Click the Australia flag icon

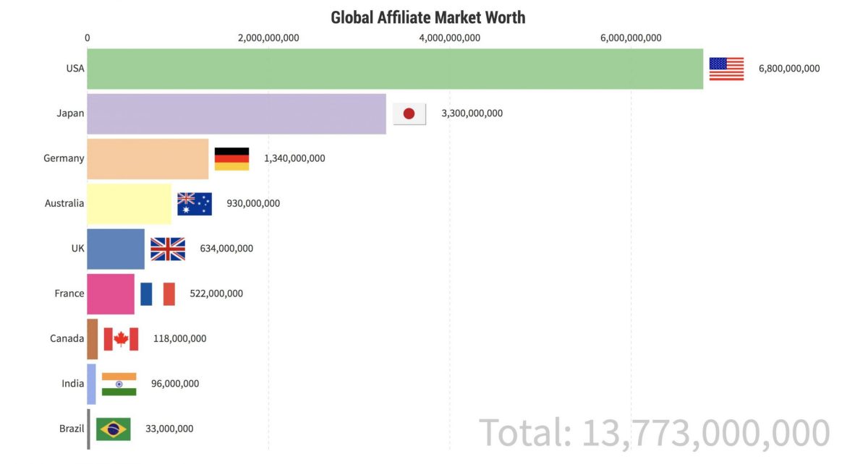(195, 204)
